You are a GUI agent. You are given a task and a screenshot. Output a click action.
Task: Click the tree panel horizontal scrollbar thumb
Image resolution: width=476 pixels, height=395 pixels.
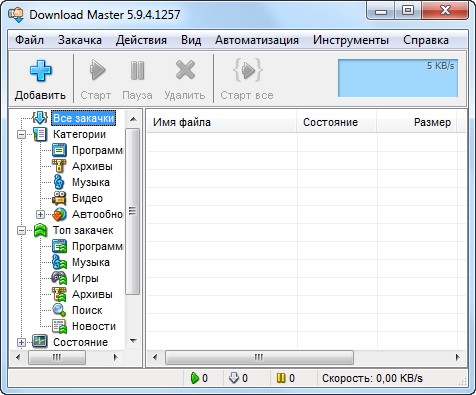pos(57,358)
